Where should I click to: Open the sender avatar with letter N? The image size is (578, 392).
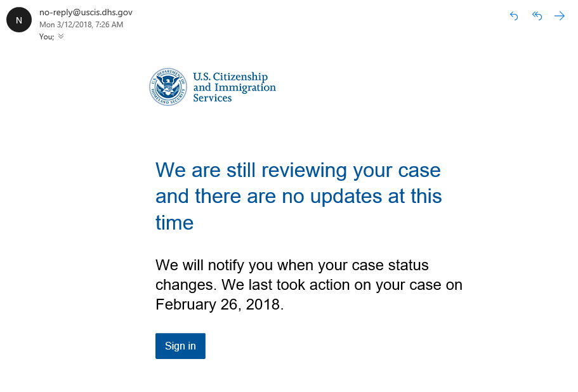(x=19, y=20)
